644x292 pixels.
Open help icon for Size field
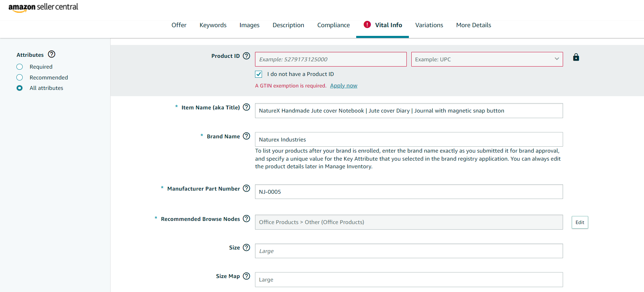click(x=247, y=247)
